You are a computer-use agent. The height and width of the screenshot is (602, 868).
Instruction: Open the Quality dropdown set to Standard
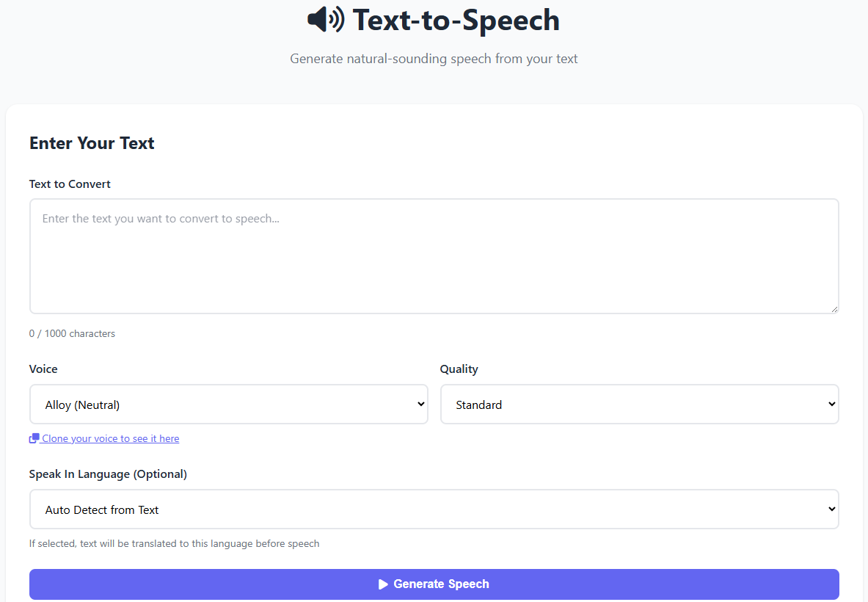tap(638, 405)
